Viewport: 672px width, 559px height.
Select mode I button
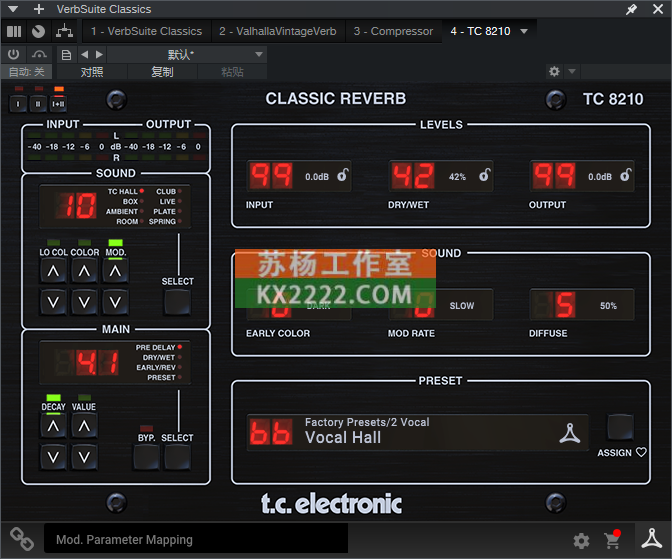point(18,104)
